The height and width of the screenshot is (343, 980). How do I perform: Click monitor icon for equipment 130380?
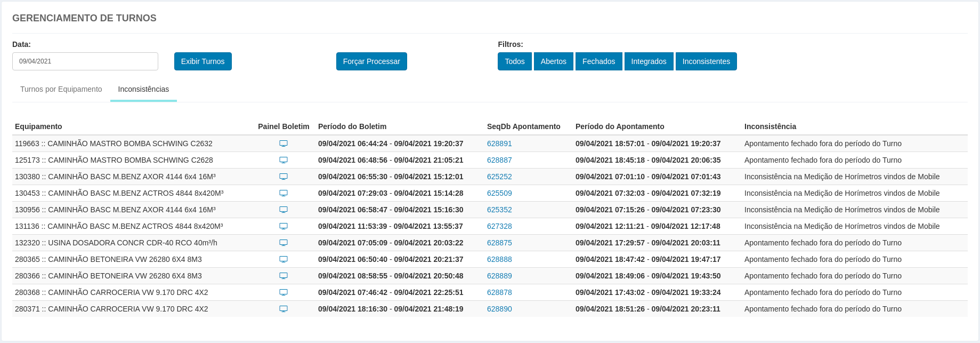[x=284, y=177]
